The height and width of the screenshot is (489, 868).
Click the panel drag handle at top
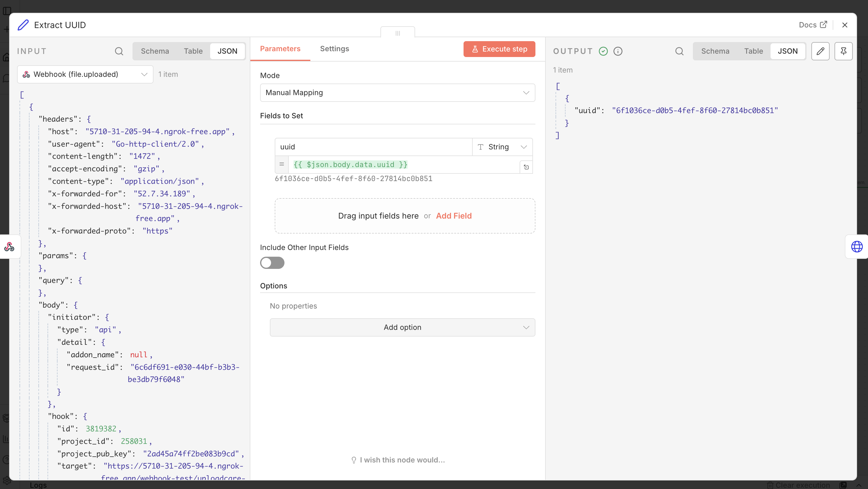click(x=398, y=33)
